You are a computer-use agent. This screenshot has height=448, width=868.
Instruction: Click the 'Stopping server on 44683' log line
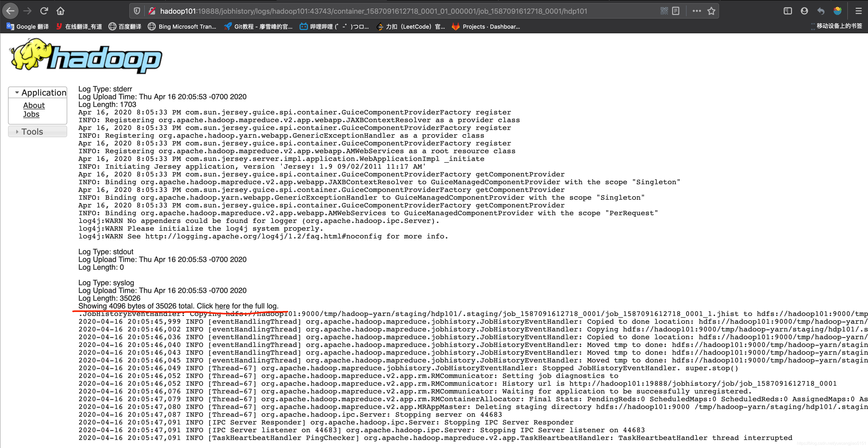[290, 415]
